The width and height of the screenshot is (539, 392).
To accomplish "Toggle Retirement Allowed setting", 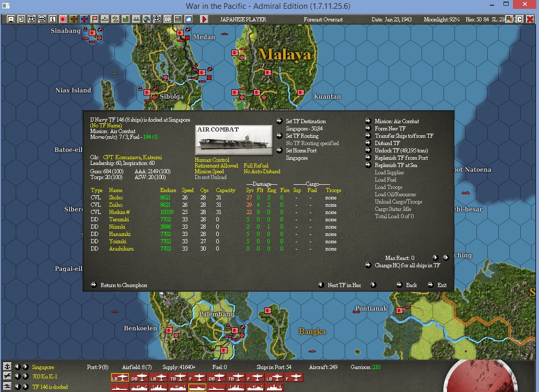I will point(216,165).
